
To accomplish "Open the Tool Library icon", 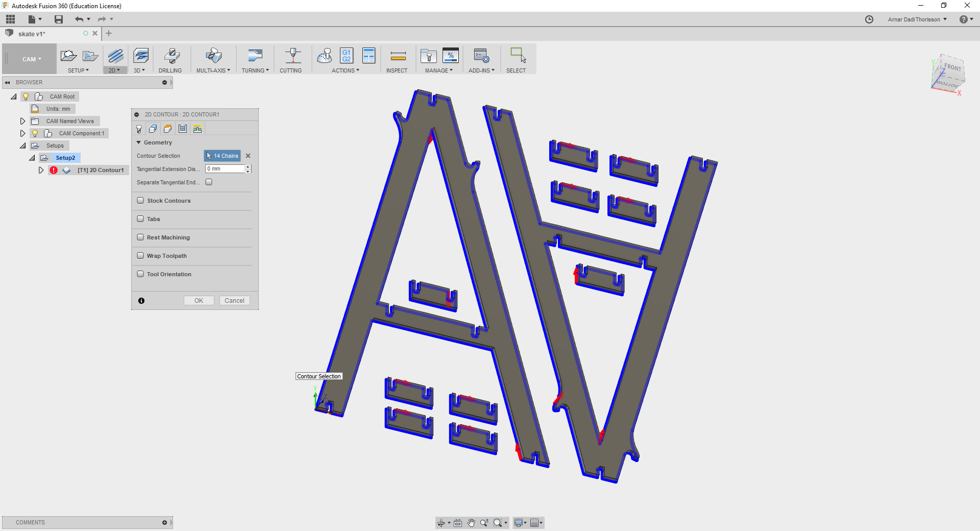I will coord(428,56).
